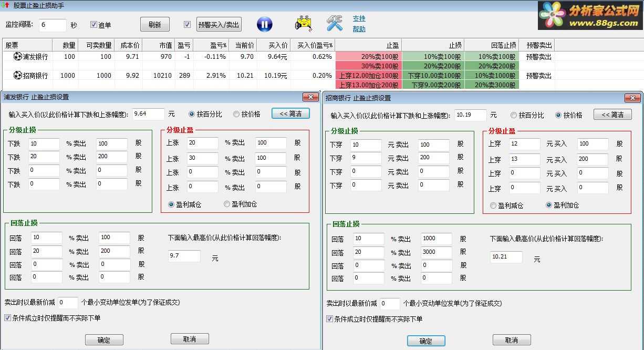Close the 浦发银行 止盈止损设置 dialog
Viewport: 644px width, 350px height.
click(311, 97)
